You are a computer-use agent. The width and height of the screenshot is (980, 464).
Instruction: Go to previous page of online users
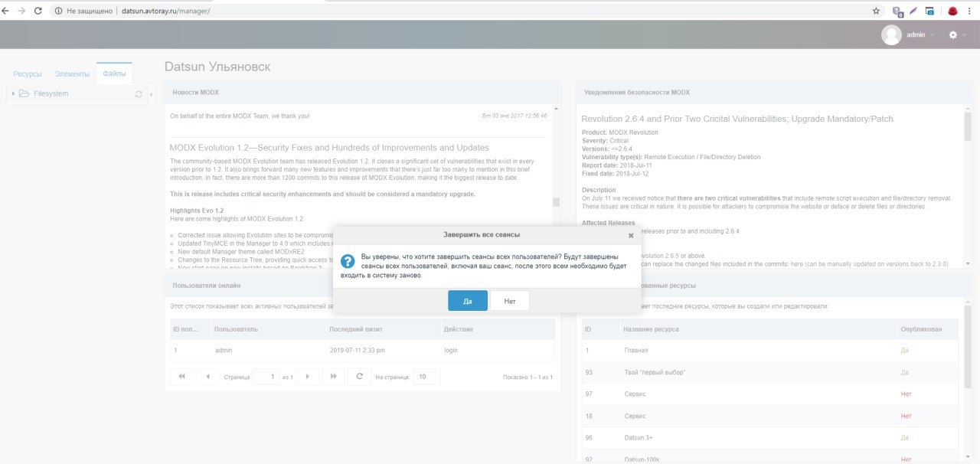click(x=207, y=377)
